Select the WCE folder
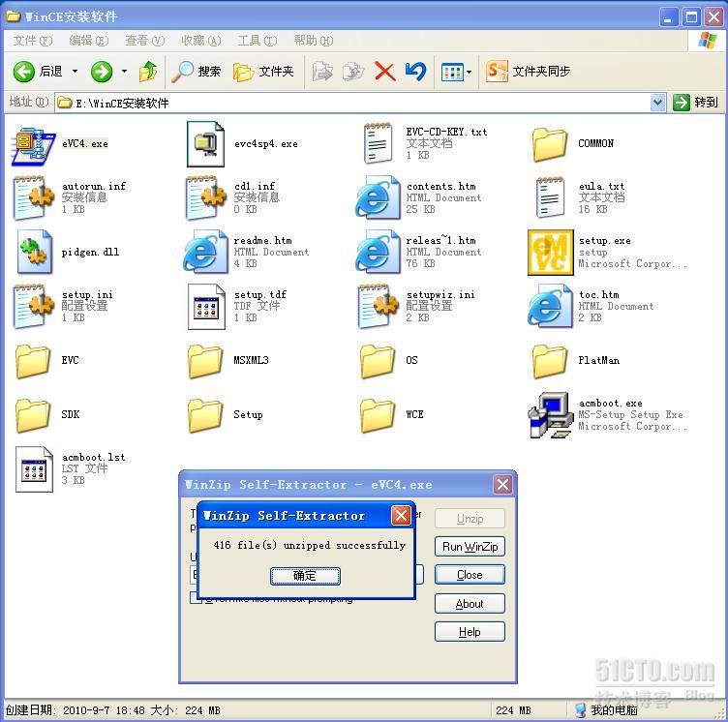The image size is (728, 722). (377, 415)
